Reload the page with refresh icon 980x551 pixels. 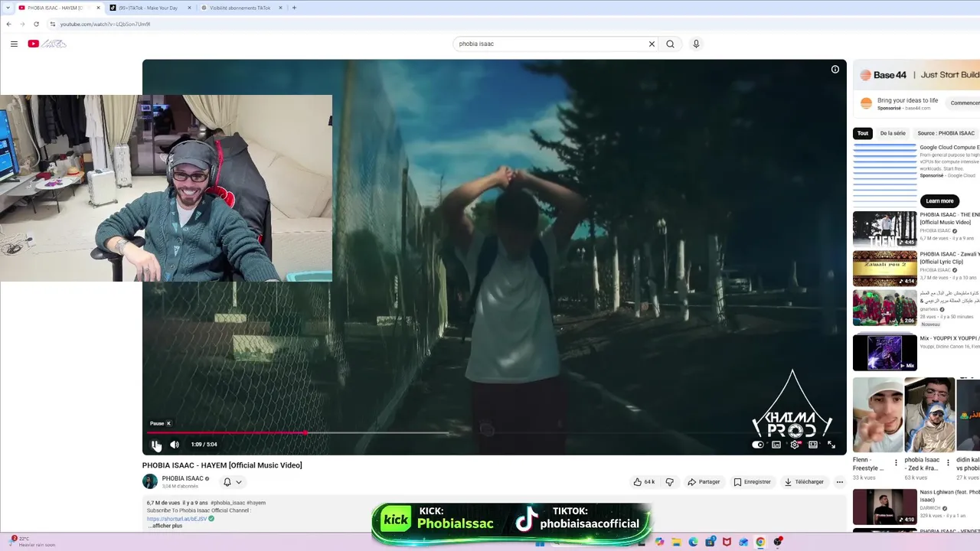(x=36, y=24)
